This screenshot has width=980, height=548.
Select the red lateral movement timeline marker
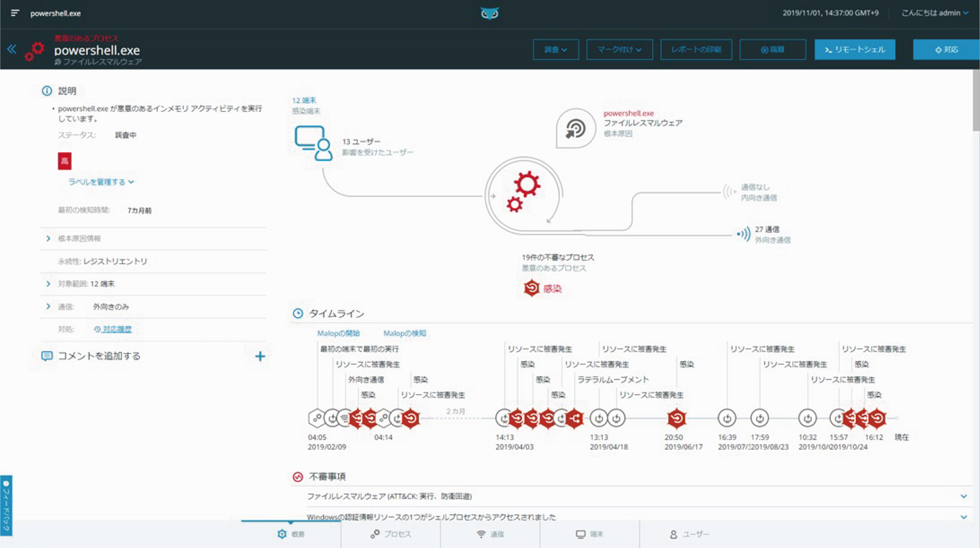click(x=575, y=418)
